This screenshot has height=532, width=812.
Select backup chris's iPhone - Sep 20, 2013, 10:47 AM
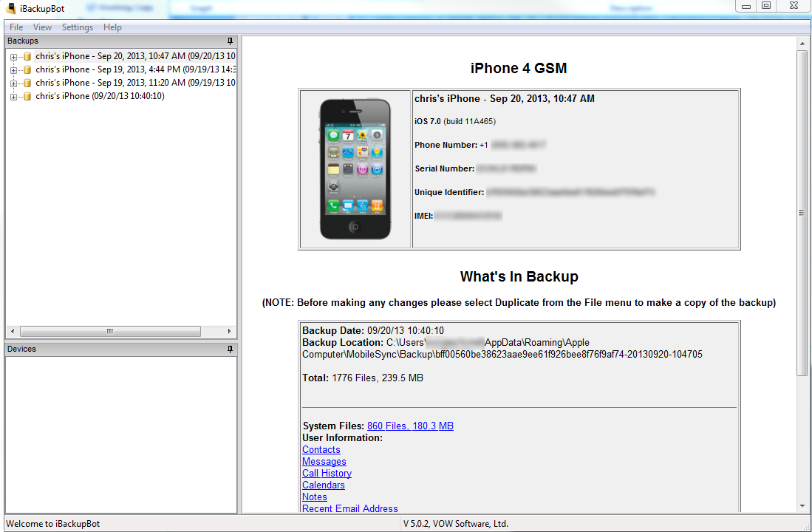(135, 56)
